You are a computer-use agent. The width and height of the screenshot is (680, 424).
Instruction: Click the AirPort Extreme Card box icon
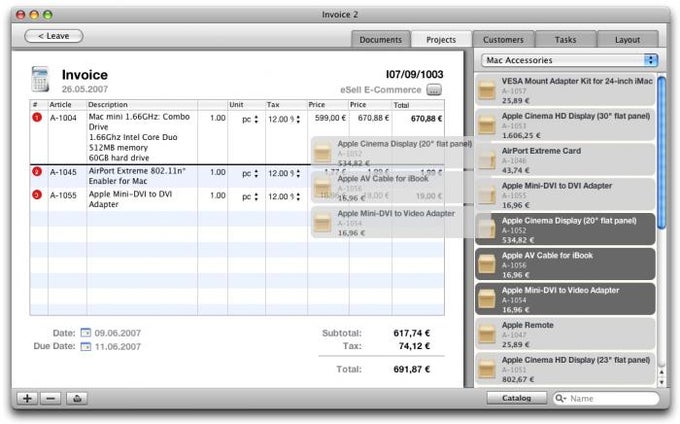point(487,160)
